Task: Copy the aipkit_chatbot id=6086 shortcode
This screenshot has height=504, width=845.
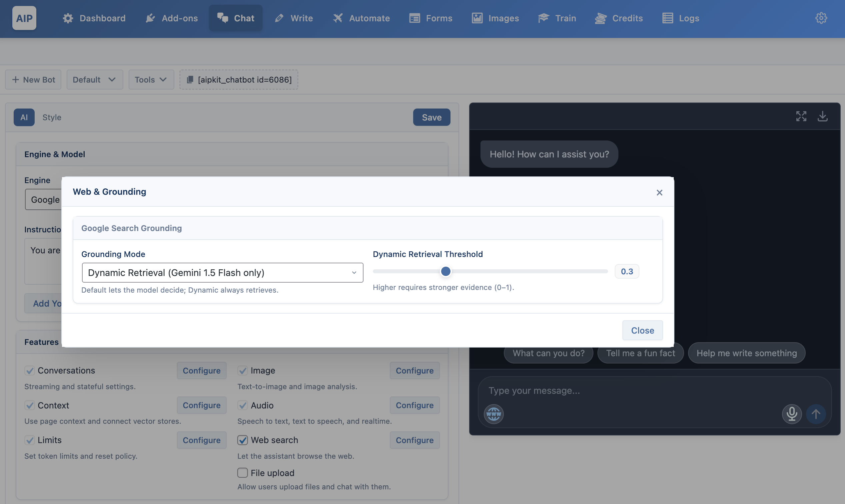Action: (x=239, y=80)
